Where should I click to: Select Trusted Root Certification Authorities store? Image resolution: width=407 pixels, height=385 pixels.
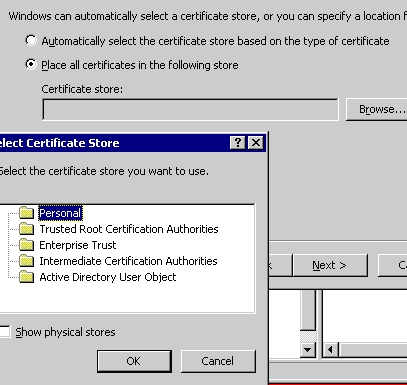pyautogui.click(x=129, y=229)
